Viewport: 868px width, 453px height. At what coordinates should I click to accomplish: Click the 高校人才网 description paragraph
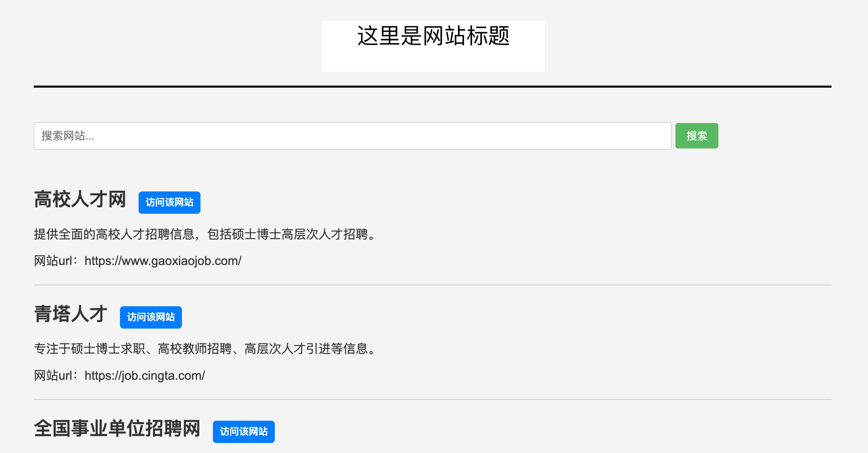[x=205, y=234]
